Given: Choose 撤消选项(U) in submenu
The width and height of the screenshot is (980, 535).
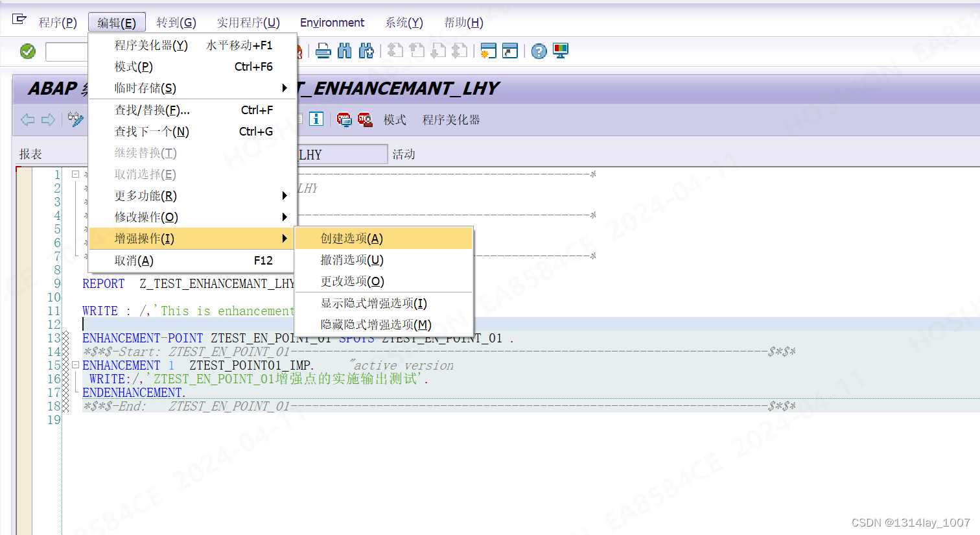Looking at the screenshot, I should 384,260.
